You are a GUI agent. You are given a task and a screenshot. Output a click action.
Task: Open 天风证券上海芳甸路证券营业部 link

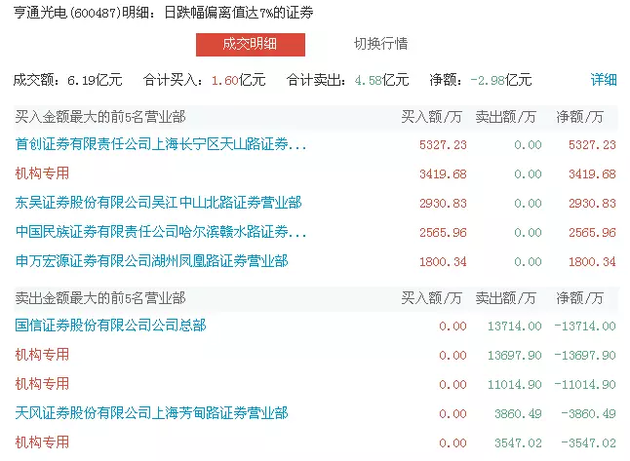coord(151,412)
